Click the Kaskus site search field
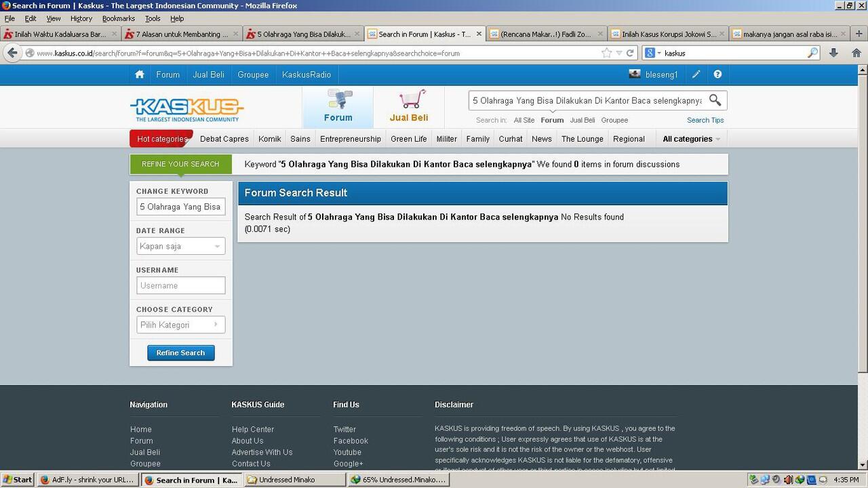The image size is (868, 488). (x=587, y=100)
